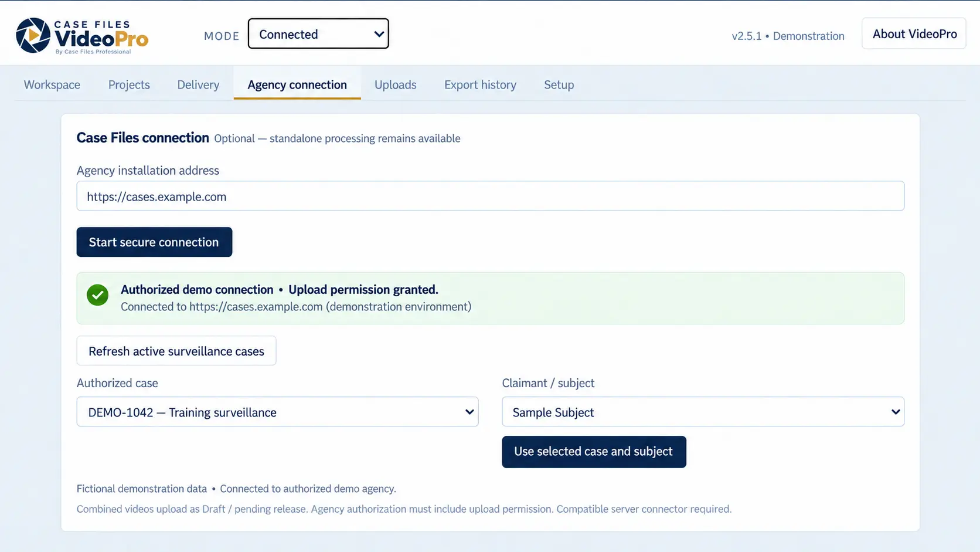This screenshot has height=552, width=980.
Task: Open the Uploads tab
Action: point(396,84)
